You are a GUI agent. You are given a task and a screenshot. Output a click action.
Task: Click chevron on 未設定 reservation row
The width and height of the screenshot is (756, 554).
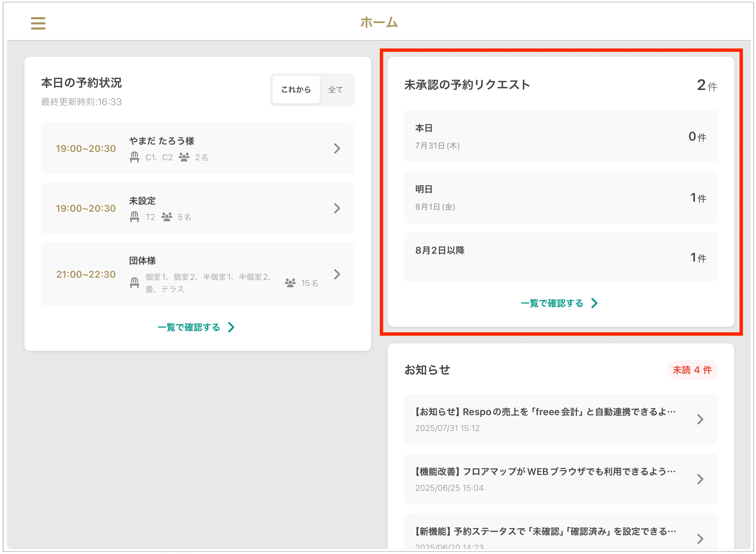pyautogui.click(x=337, y=208)
